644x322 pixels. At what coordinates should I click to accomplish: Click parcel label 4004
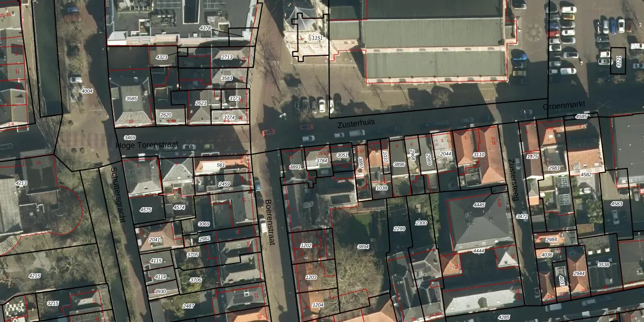coord(87,91)
